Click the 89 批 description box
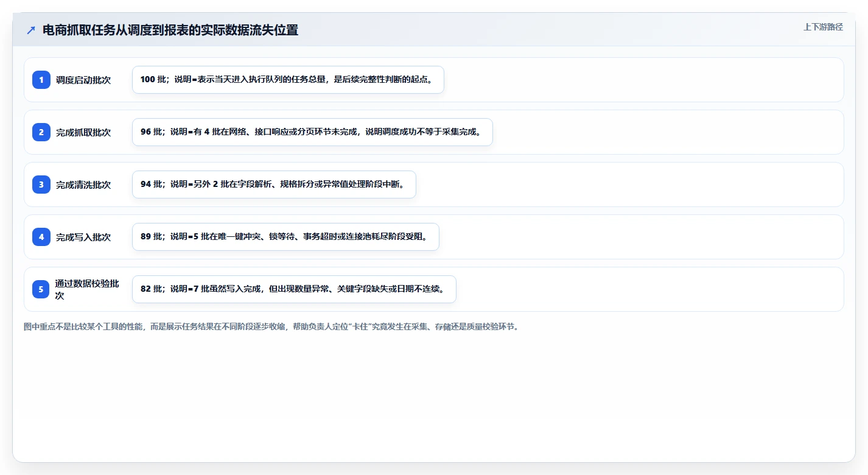This screenshot has width=868, height=475. pos(285,237)
